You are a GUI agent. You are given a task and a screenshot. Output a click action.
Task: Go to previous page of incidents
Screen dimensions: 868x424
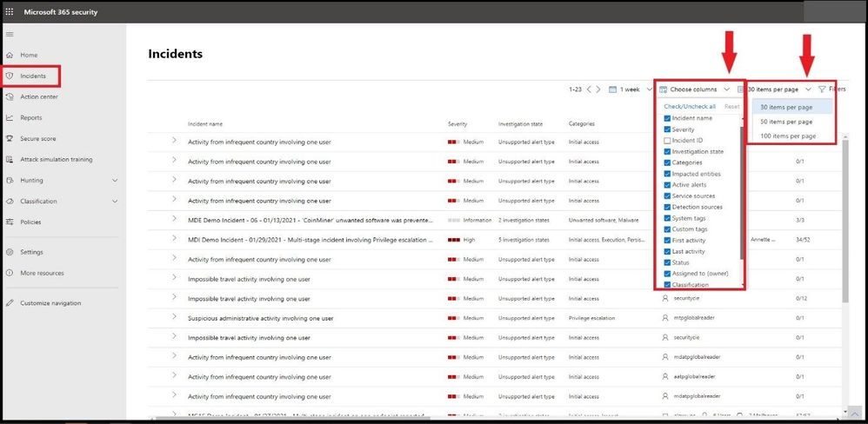[x=589, y=89]
